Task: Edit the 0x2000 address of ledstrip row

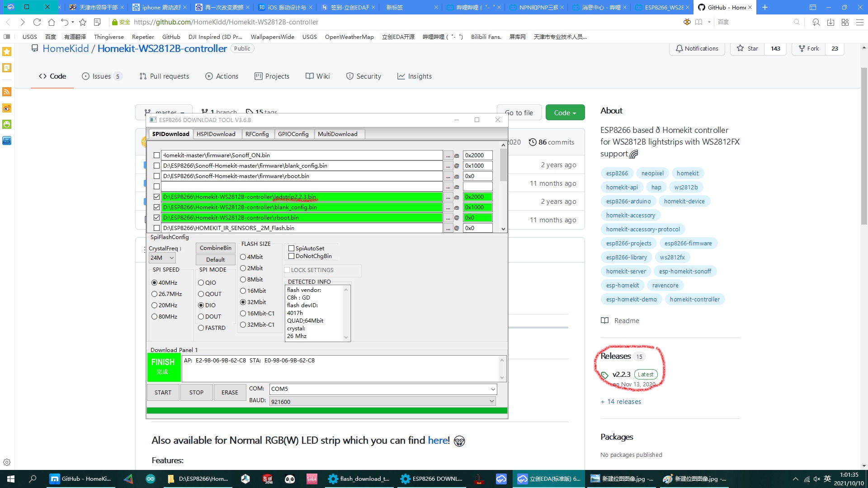Action: 477,197
